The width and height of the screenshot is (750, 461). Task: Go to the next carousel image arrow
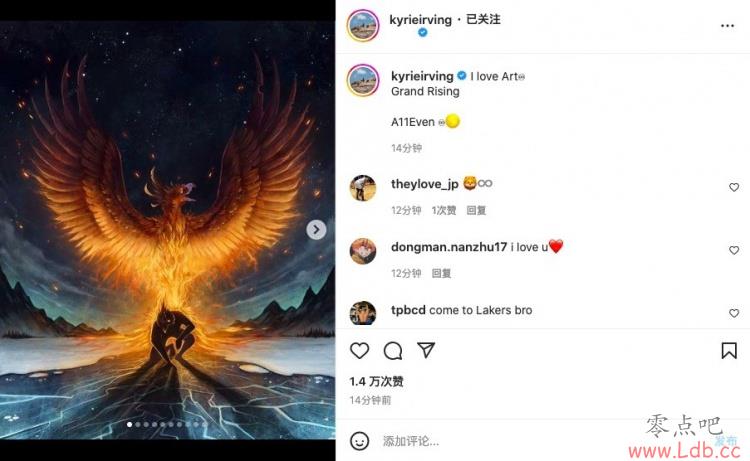(x=316, y=230)
